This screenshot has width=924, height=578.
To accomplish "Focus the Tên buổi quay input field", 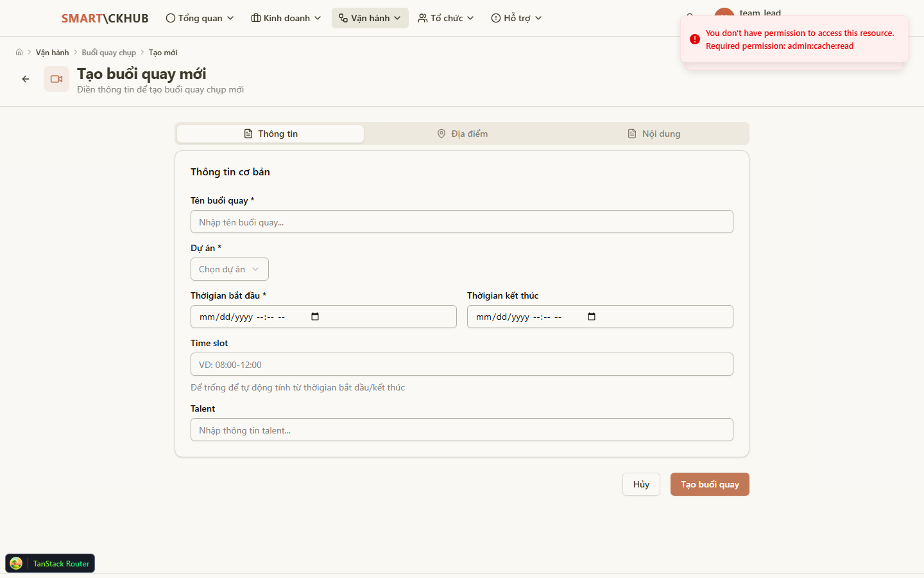I will pos(461,222).
